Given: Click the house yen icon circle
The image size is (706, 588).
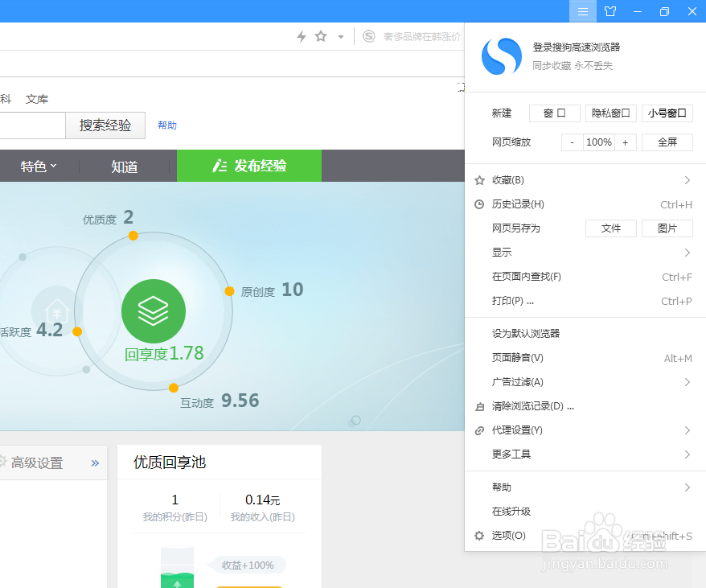Looking at the screenshot, I should 57,311.
